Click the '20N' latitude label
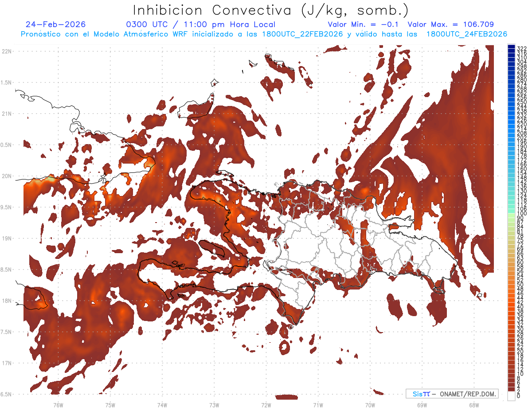This screenshot has height=411, width=532. point(6,176)
